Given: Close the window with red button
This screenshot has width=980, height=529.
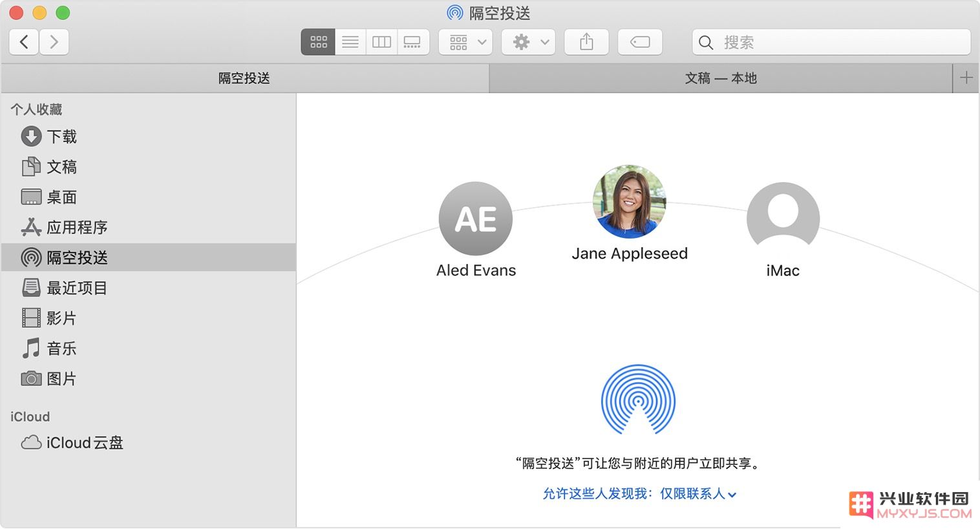Looking at the screenshot, I should pyautogui.click(x=16, y=12).
